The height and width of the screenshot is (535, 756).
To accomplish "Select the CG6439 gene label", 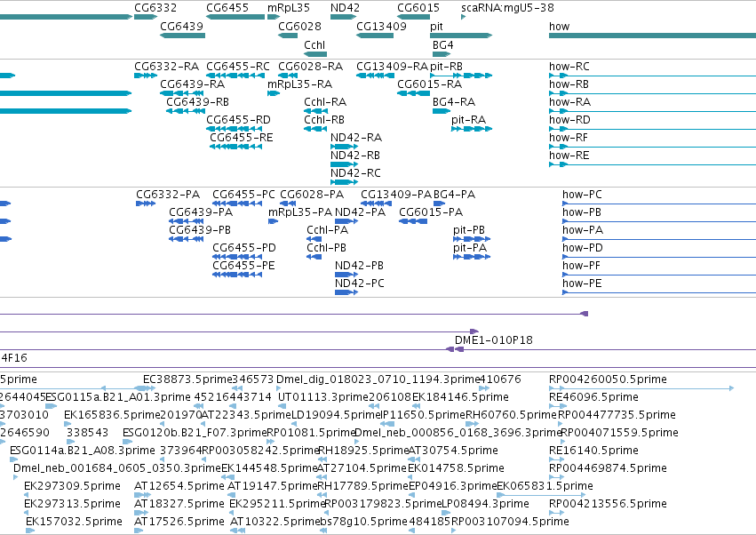I will point(181,26).
